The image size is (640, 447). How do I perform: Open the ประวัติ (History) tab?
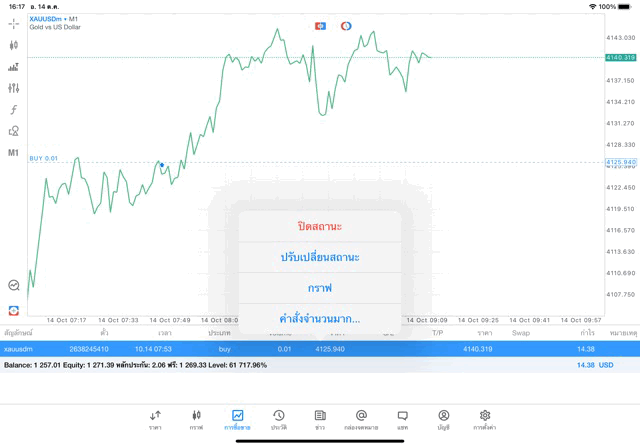[x=279, y=419]
